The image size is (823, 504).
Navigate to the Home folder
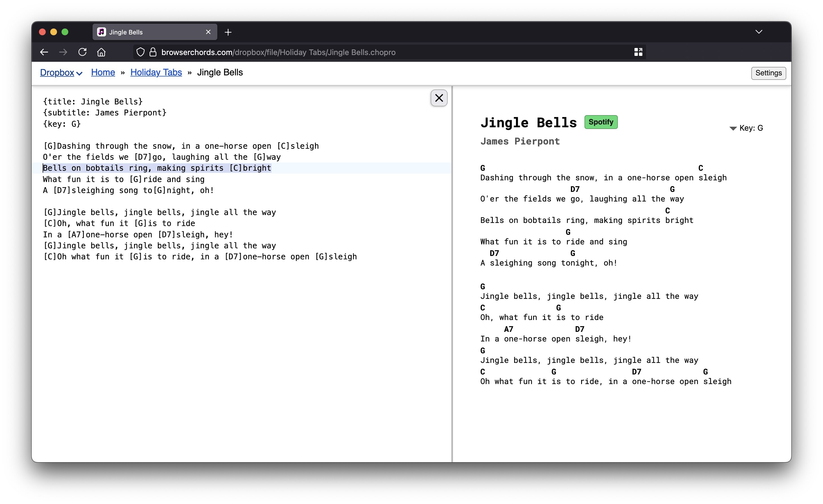click(x=103, y=72)
